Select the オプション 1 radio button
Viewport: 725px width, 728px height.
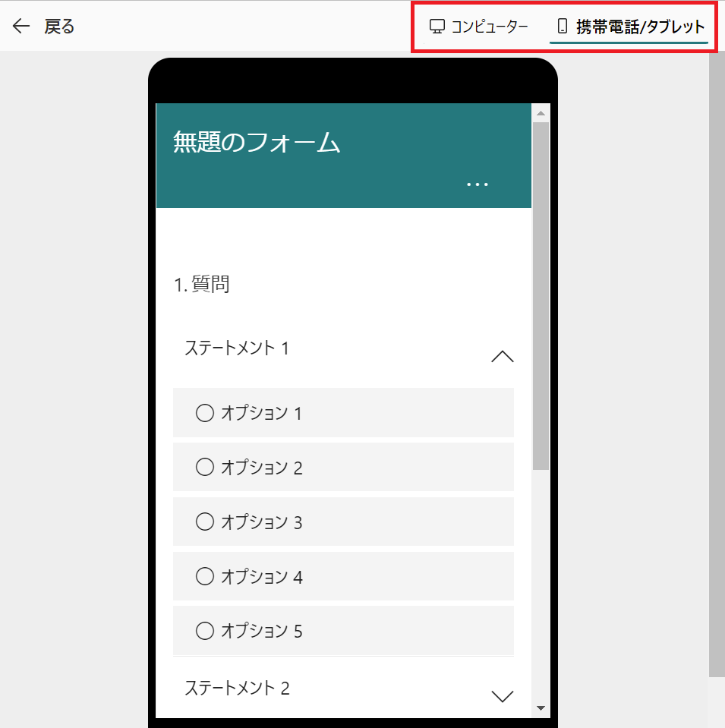coord(205,413)
